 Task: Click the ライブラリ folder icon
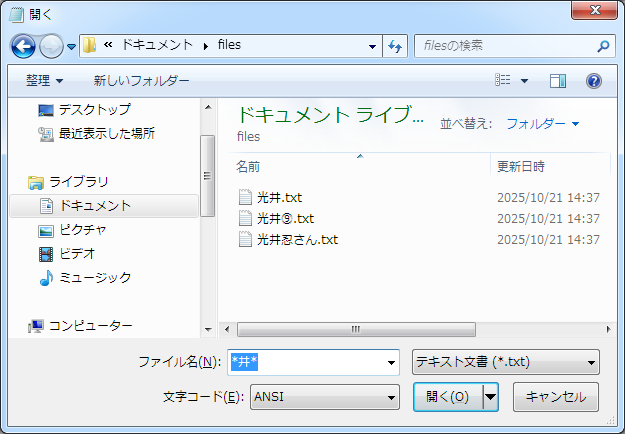(36, 183)
